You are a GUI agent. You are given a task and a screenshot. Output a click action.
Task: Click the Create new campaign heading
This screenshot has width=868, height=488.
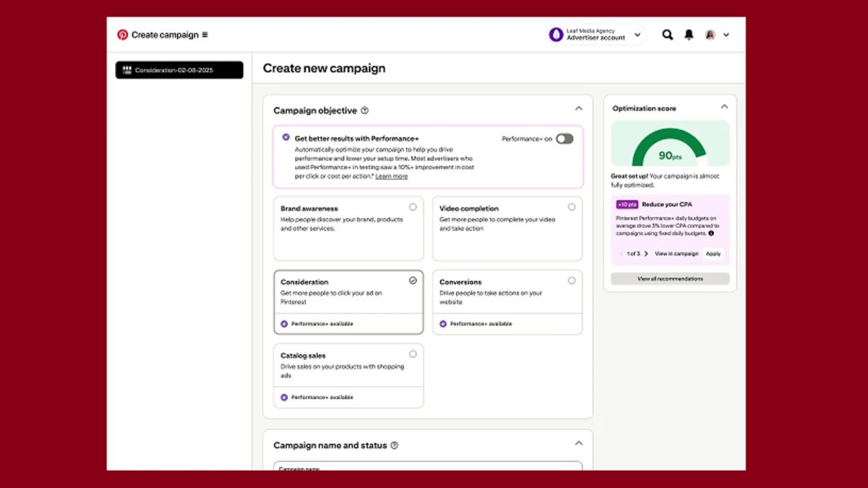[x=324, y=68]
